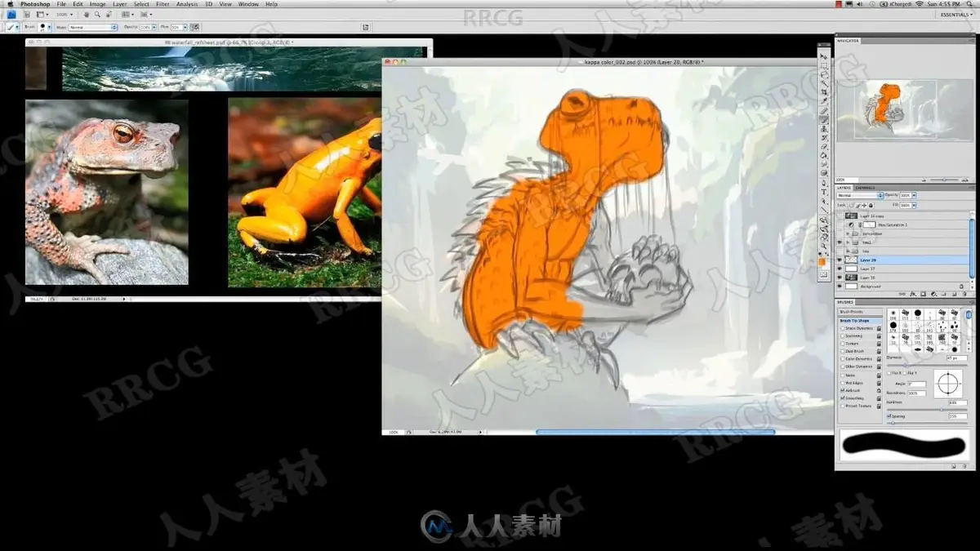Image resolution: width=980 pixels, height=551 pixels.
Task: Click the Navigator preview thumbnail
Action: click(x=903, y=109)
